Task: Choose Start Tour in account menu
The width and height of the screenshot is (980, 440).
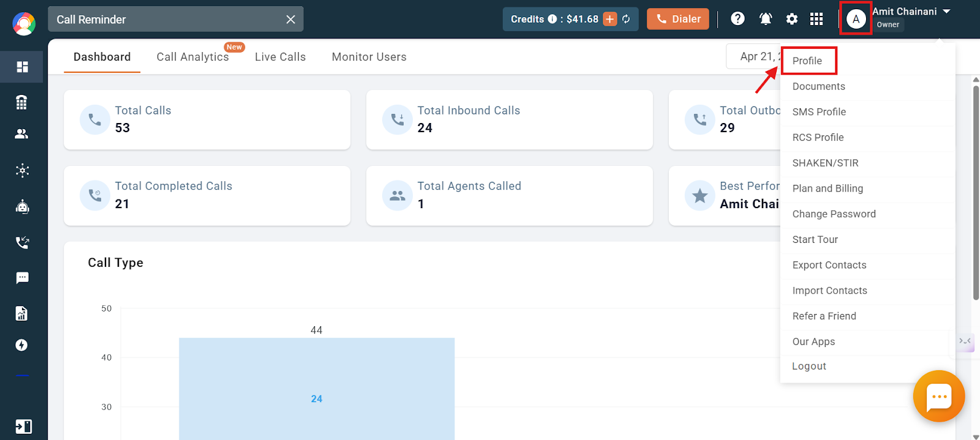Action: [815, 239]
